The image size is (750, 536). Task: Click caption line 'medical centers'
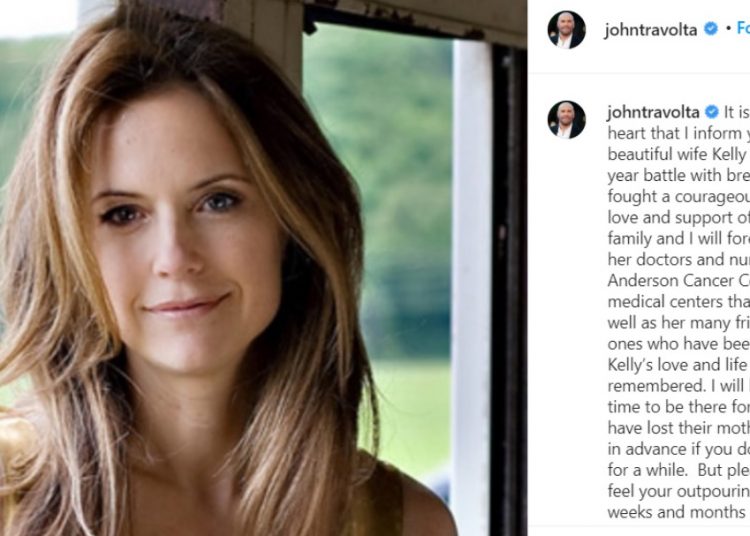[x=679, y=302]
